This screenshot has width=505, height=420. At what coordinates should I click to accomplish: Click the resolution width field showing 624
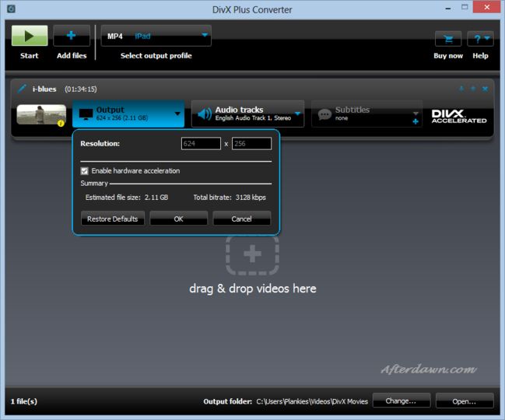click(201, 144)
